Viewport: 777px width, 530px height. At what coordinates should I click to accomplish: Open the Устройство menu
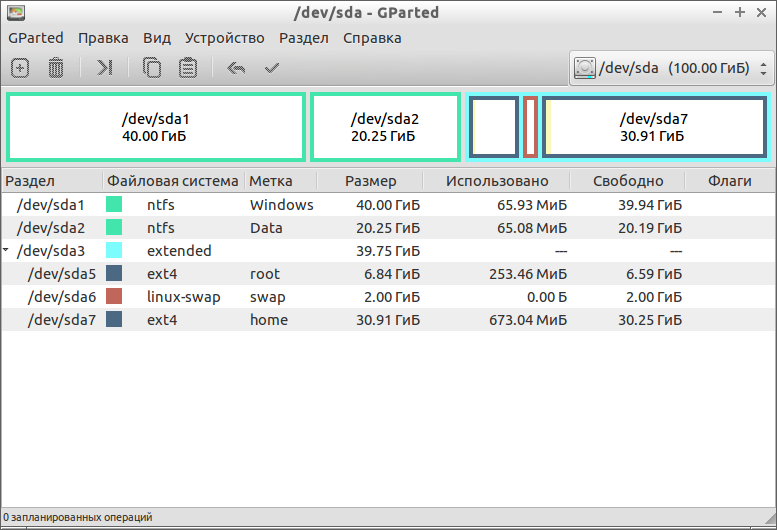click(224, 38)
